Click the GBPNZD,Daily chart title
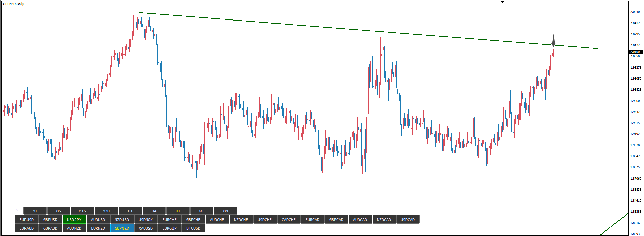 point(13,4)
